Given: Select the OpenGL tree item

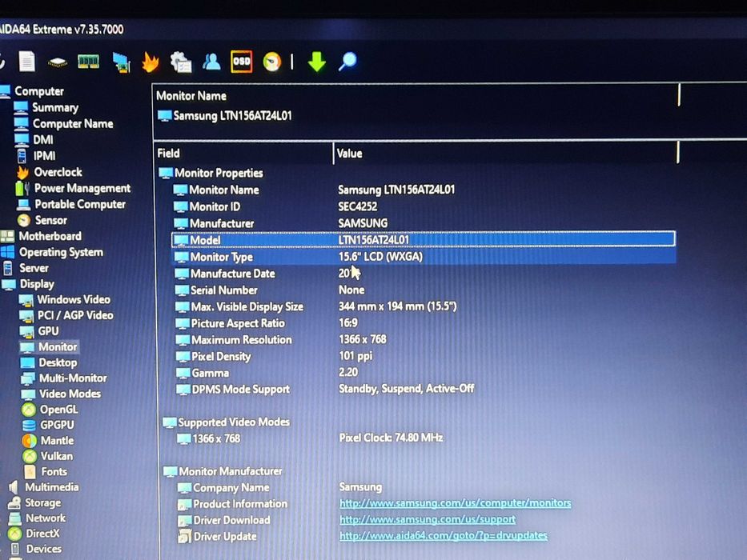Looking at the screenshot, I should tap(50, 410).
